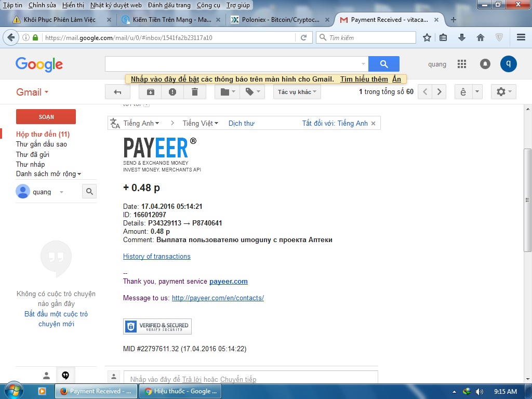This screenshot has height=399, width=532.
Task: Open the 'Tác vụ khác' dropdown
Action: click(x=297, y=92)
